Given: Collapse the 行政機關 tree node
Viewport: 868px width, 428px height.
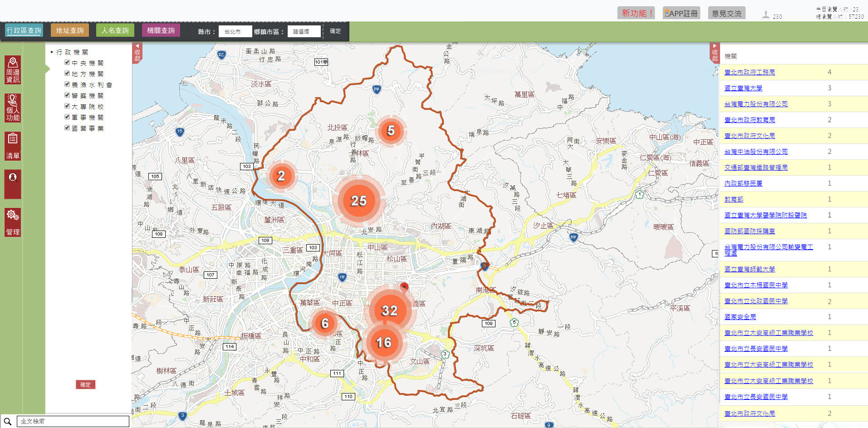Looking at the screenshot, I should [52, 52].
